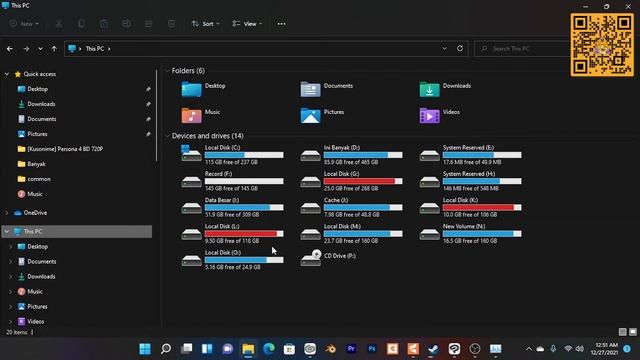640x360 pixels.
Task: Select the CD Drive (P:) icon
Action: coord(311,258)
